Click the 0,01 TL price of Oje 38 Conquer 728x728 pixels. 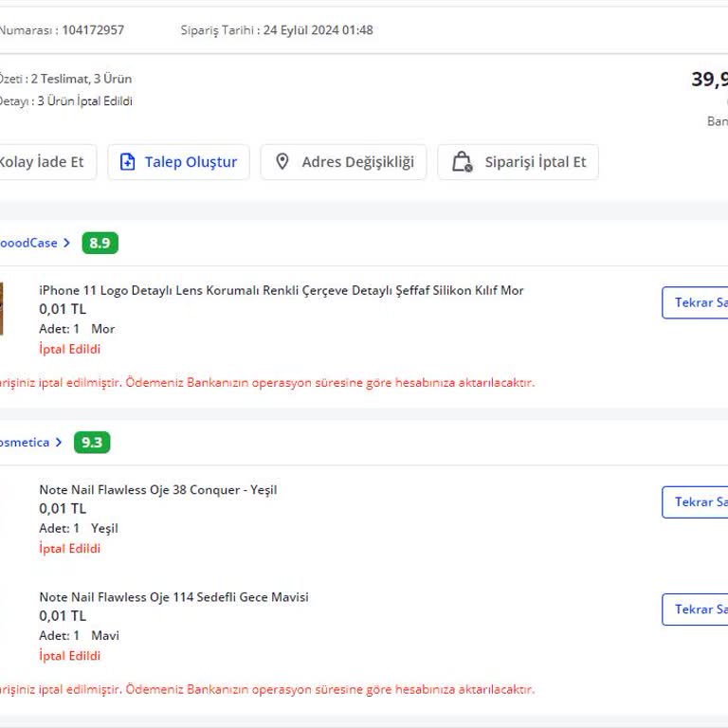(63, 509)
